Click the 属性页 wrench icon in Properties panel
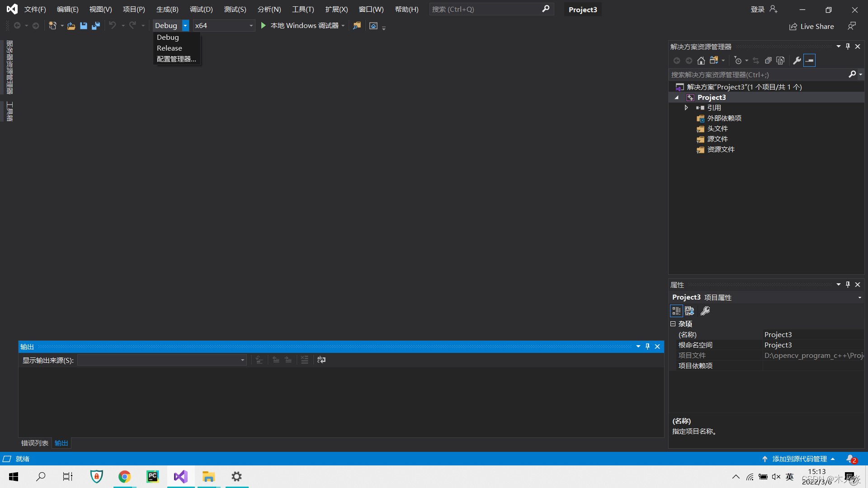This screenshot has width=868, height=488. pyautogui.click(x=705, y=311)
